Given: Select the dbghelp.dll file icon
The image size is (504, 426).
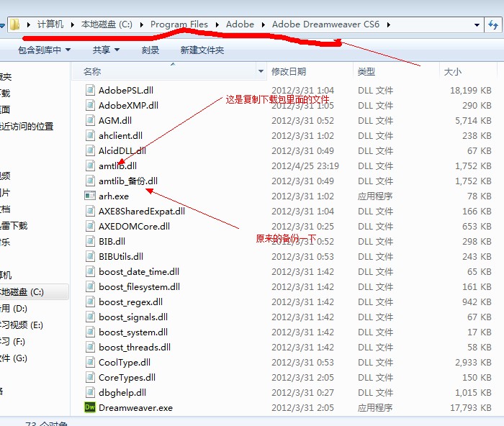Looking at the screenshot, I should tap(90, 392).
